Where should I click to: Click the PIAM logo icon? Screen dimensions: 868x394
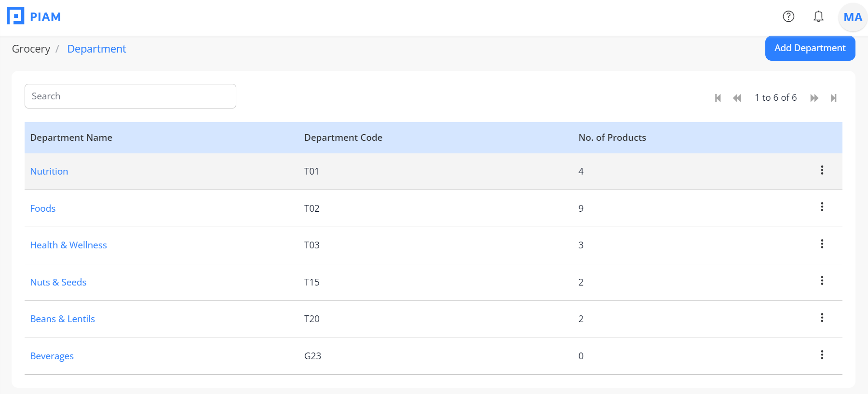coord(15,16)
